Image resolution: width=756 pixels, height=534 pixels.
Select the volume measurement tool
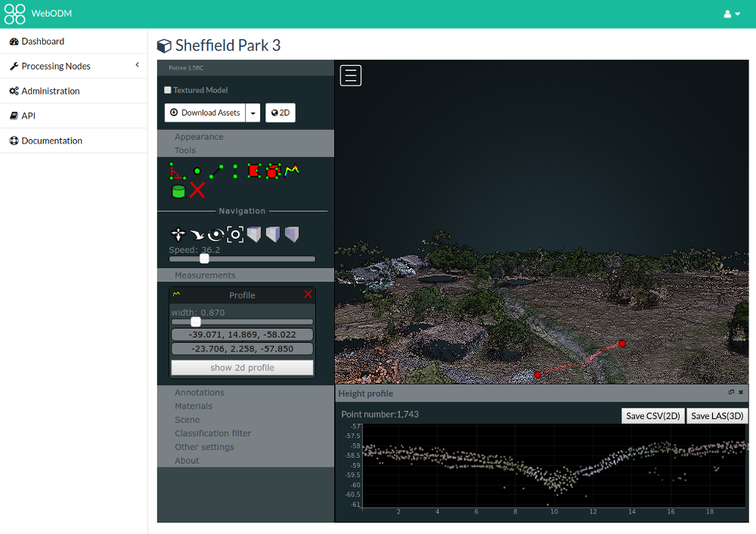(x=274, y=171)
